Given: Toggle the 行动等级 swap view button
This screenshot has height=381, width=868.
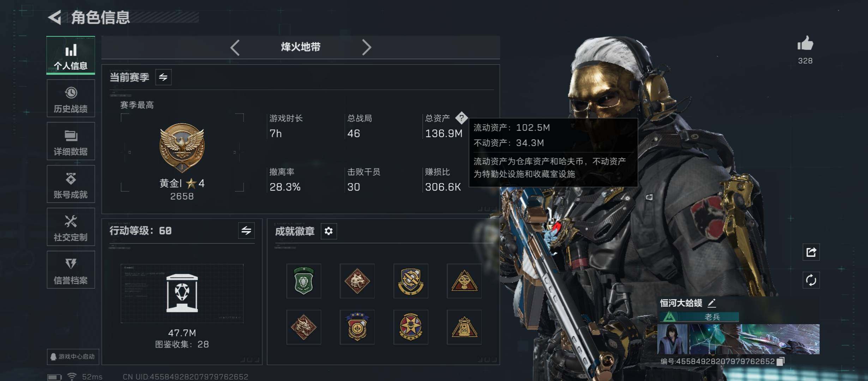Looking at the screenshot, I should (x=246, y=231).
